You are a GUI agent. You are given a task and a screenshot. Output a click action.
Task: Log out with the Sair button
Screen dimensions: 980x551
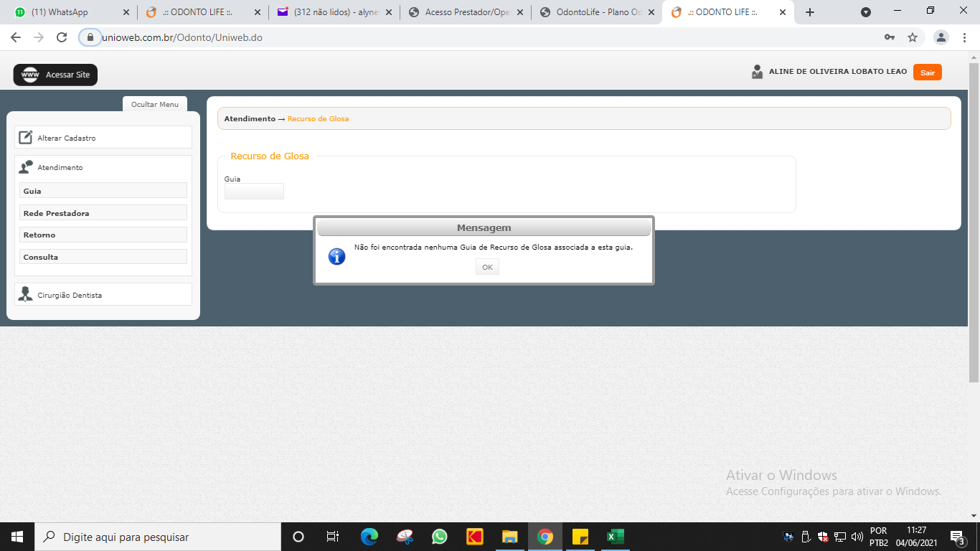(928, 72)
